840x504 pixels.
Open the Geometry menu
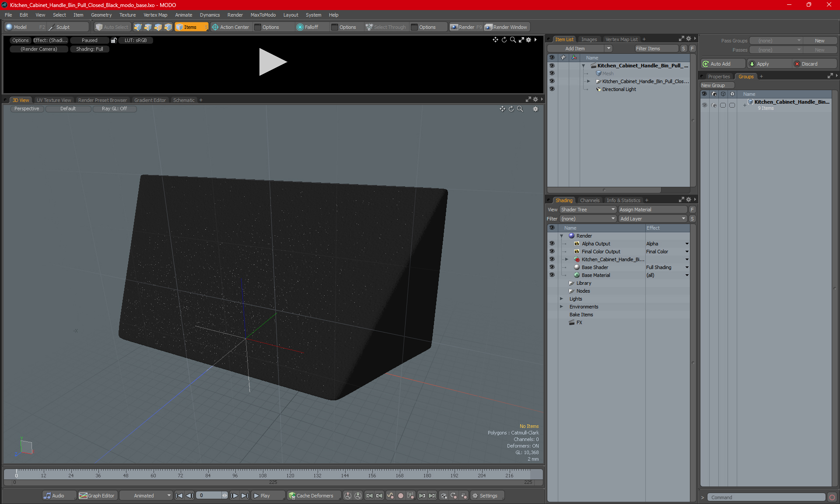(101, 15)
